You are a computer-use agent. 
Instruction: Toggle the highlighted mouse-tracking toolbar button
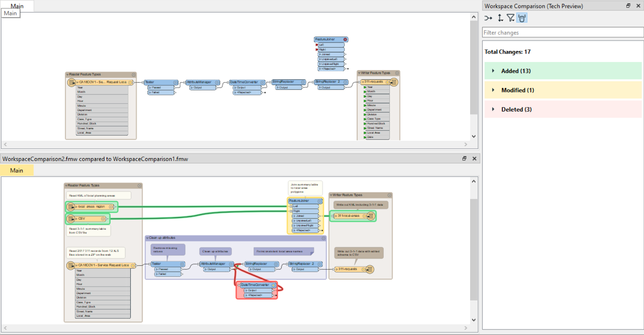(x=522, y=18)
